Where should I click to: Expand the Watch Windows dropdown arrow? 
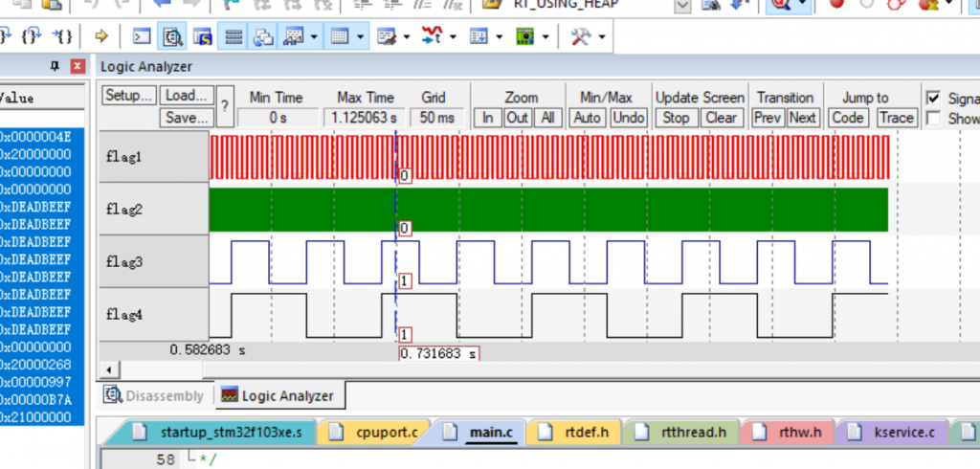tap(313, 37)
